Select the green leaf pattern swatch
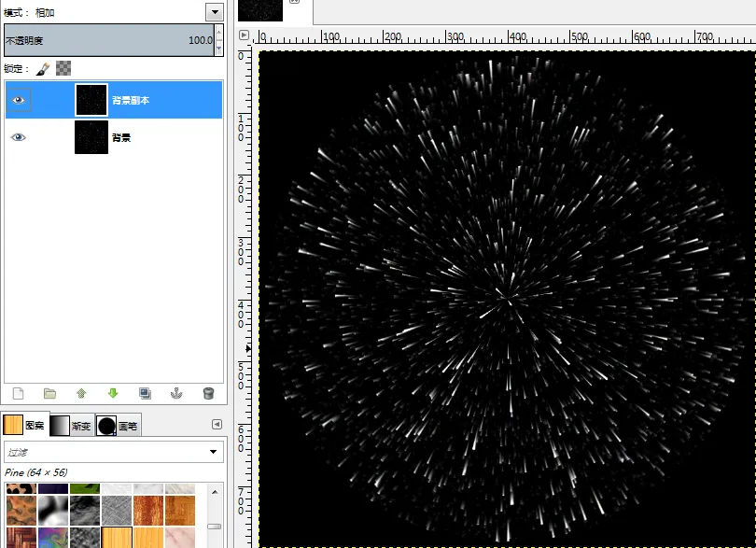756x548 pixels. [x=85, y=488]
